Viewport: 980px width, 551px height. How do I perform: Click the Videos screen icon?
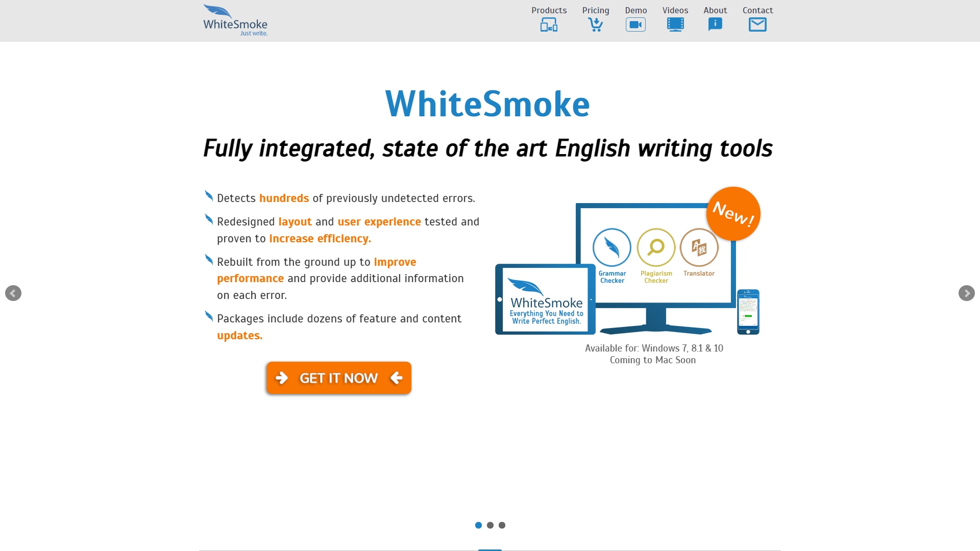675,24
